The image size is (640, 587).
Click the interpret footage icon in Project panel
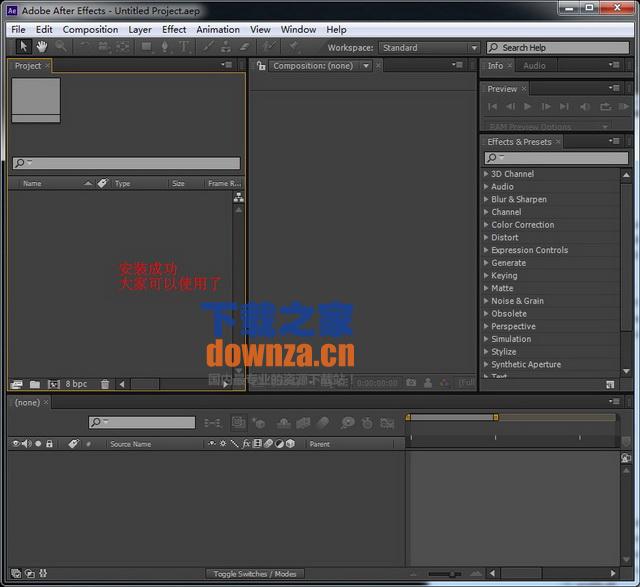pyautogui.click(x=16, y=384)
